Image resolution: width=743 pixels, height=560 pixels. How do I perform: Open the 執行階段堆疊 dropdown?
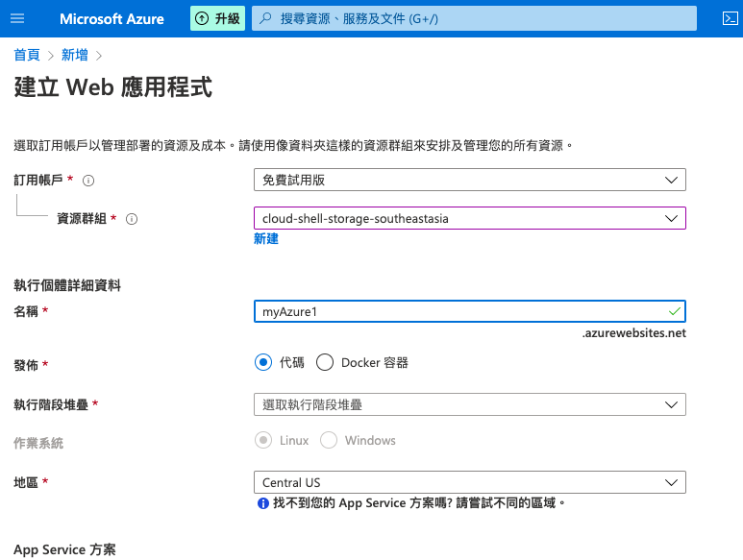point(470,404)
